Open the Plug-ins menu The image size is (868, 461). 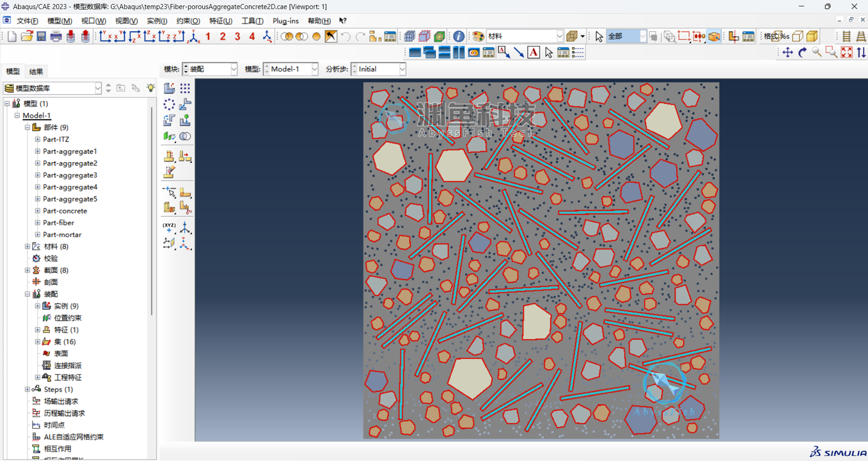tap(285, 21)
